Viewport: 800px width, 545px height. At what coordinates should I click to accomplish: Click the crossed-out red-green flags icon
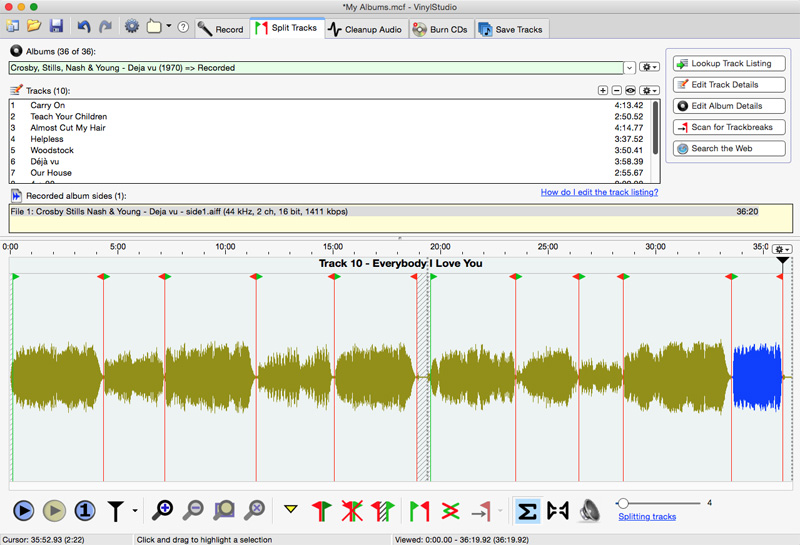352,511
